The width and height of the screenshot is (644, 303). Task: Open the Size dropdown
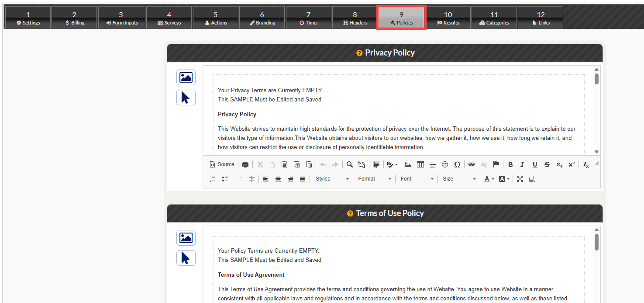tap(459, 179)
